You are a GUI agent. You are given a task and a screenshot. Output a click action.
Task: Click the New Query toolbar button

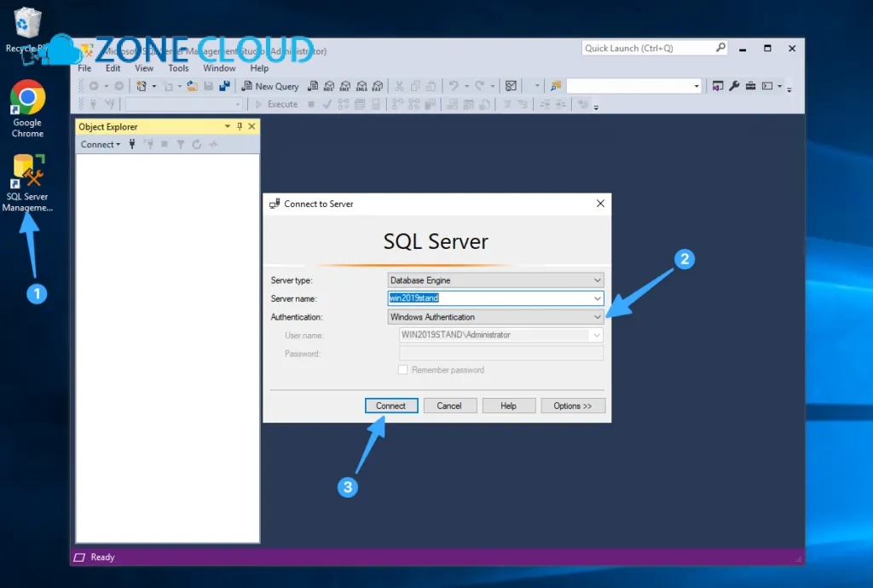coord(270,86)
